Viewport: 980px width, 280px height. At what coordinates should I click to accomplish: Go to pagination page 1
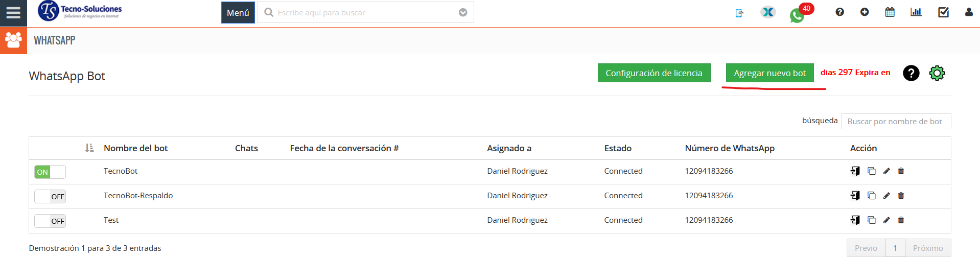click(x=895, y=248)
